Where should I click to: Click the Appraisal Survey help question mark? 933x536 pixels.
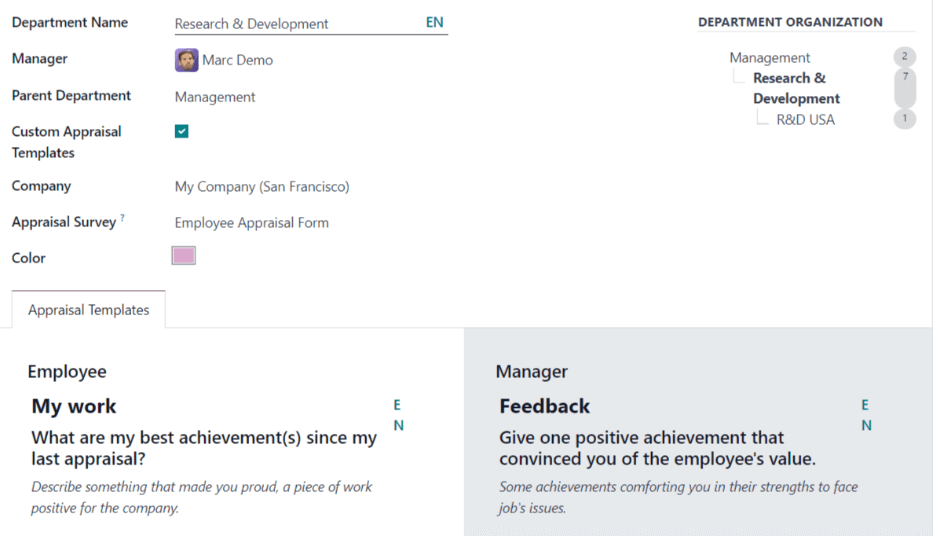[x=122, y=218]
